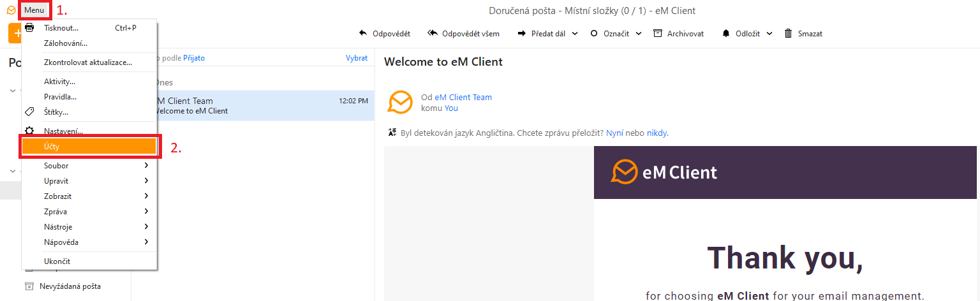
Task: Click Nyní to translate the message
Action: click(x=615, y=133)
